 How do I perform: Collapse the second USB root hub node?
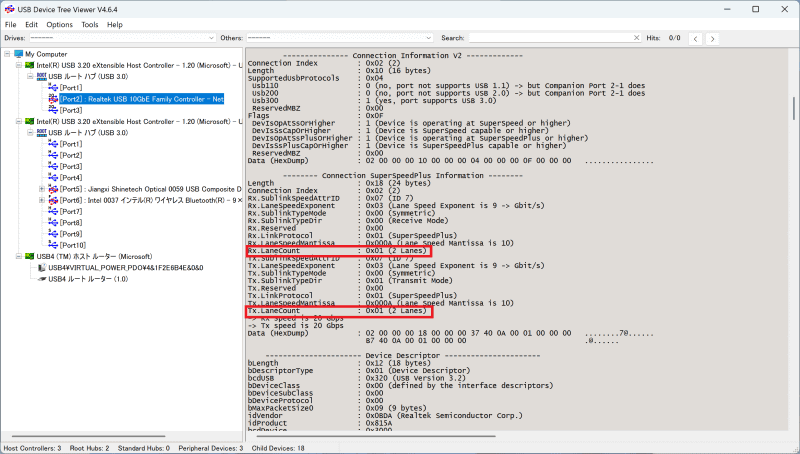[30, 133]
